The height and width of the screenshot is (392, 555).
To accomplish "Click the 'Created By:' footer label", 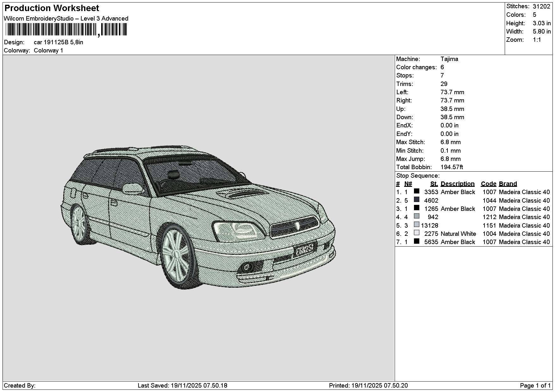I will coord(20,386).
